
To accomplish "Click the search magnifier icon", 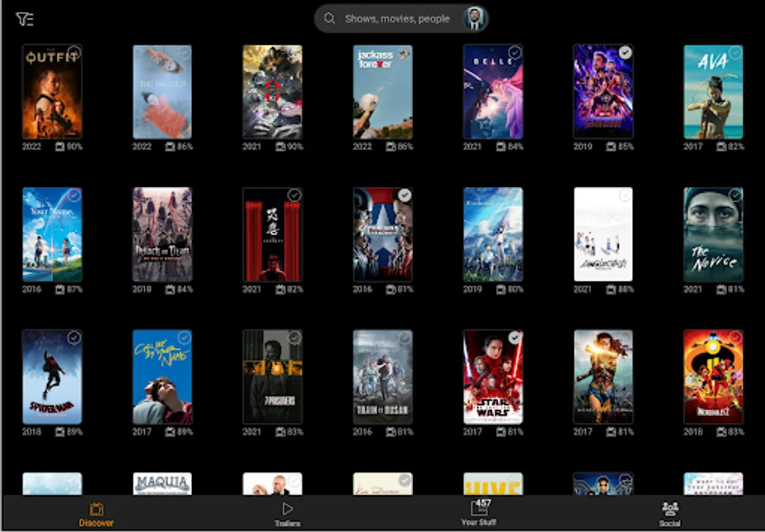I will 329,19.
